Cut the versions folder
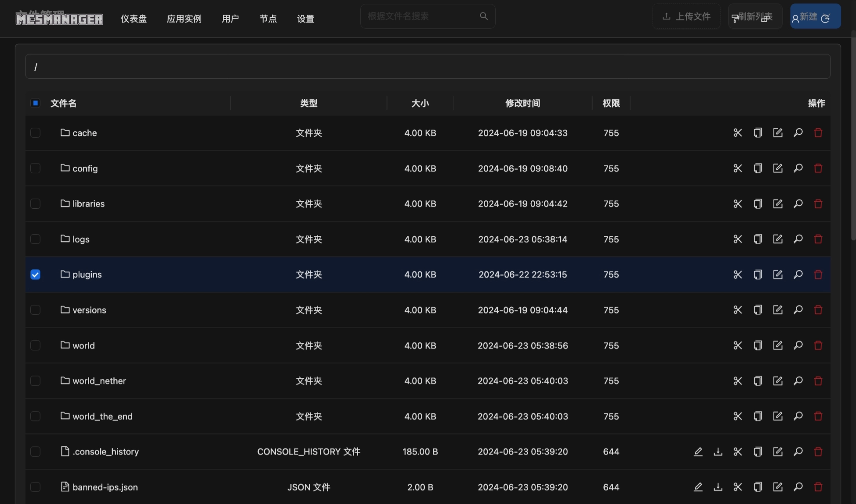Screen dimensions: 856x504 pyautogui.click(x=737, y=310)
